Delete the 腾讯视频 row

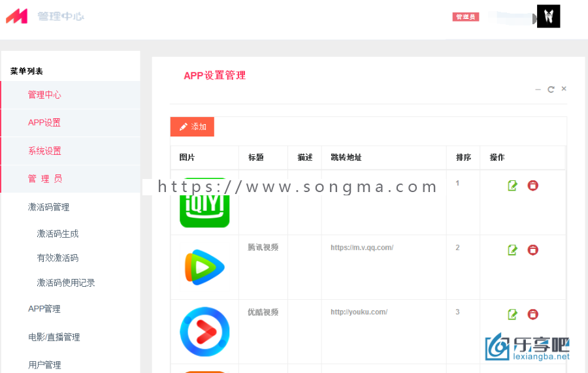(x=533, y=250)
